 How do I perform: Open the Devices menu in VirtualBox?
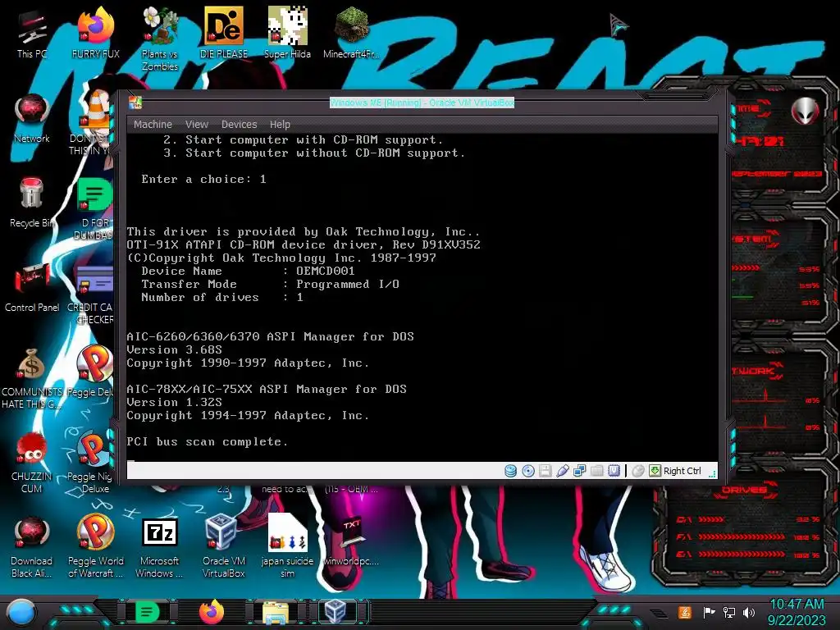click(x=239, y=125)
